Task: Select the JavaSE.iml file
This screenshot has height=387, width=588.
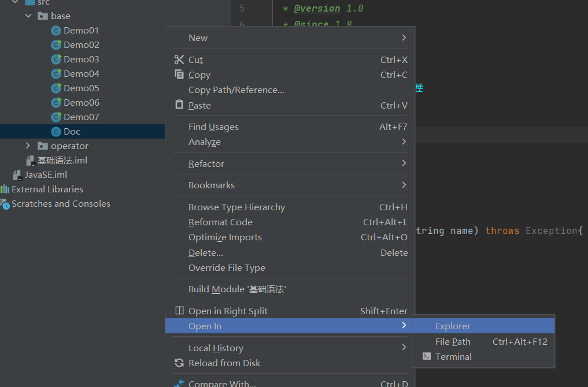Action: pyautogui.click(x=46, y=174)
